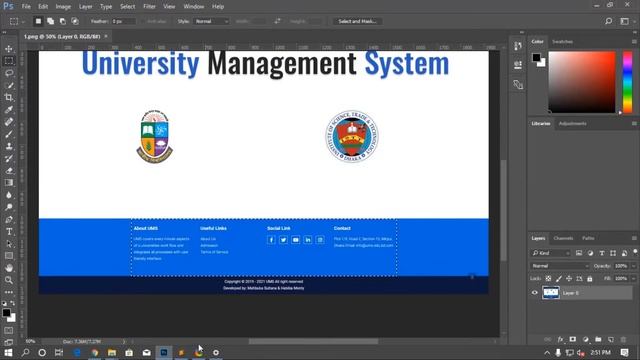Click the search magnifier in options bar

[x=608, y=21]
